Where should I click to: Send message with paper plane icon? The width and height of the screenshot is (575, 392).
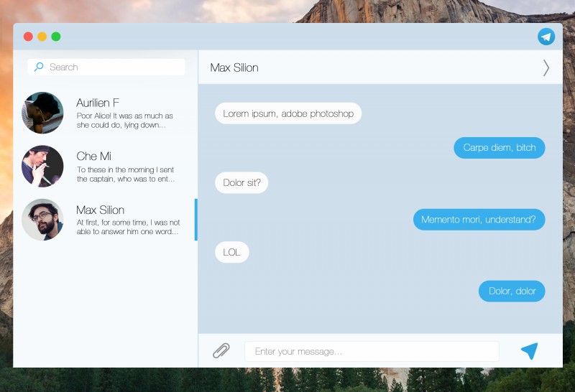pos(530,351)
